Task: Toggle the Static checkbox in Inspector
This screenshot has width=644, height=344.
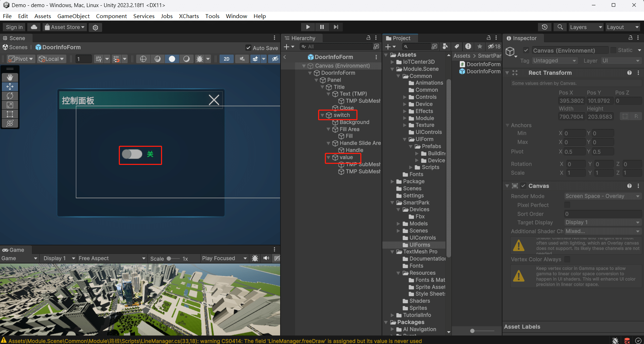Action: 613,50
